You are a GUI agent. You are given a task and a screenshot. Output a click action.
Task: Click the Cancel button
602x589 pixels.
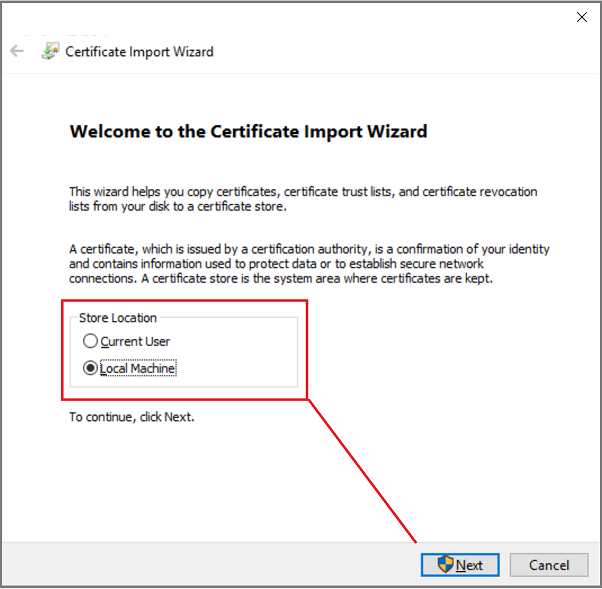[x=549, y=565]
